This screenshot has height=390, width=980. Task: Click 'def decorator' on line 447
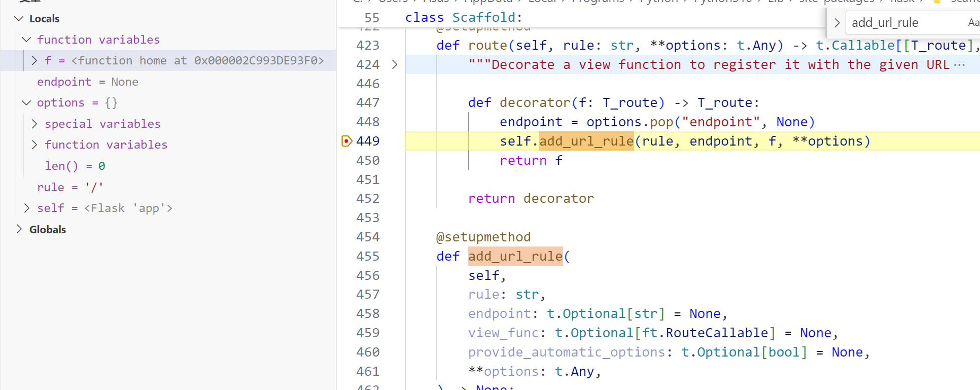(x=519, y=103)
